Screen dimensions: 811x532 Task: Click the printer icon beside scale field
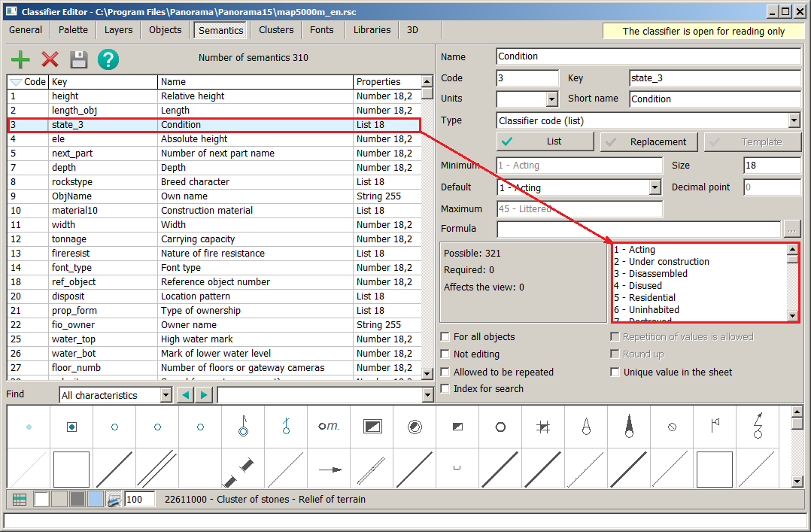point(114,499)
